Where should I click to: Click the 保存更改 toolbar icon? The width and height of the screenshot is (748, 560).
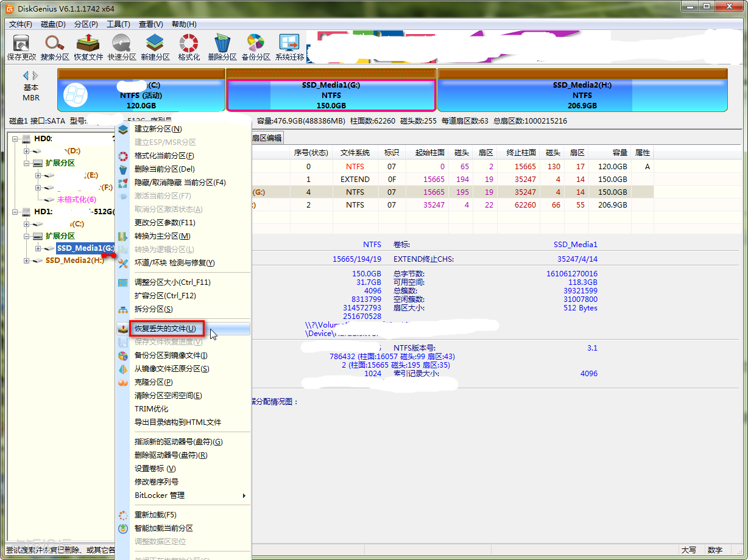click(x=21, y=47)
